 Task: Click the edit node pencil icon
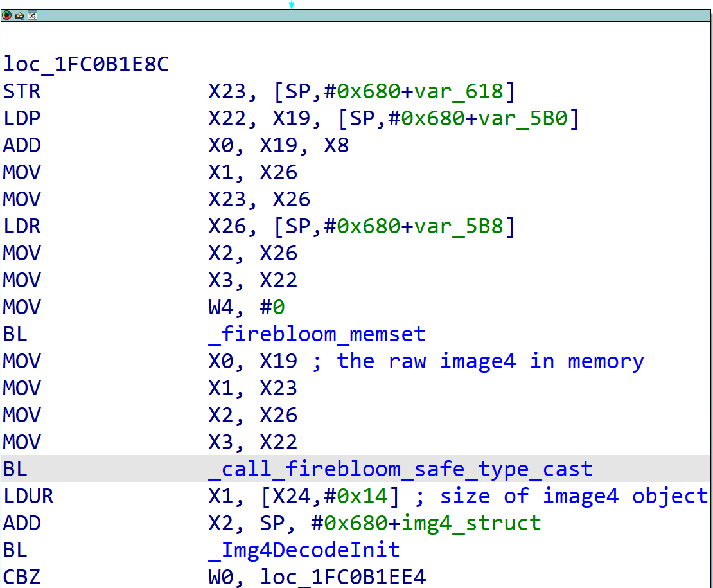click(19, 15)
